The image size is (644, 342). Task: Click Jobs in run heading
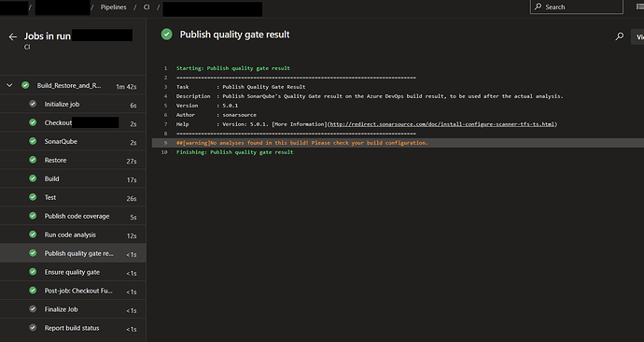coord(48,36)
